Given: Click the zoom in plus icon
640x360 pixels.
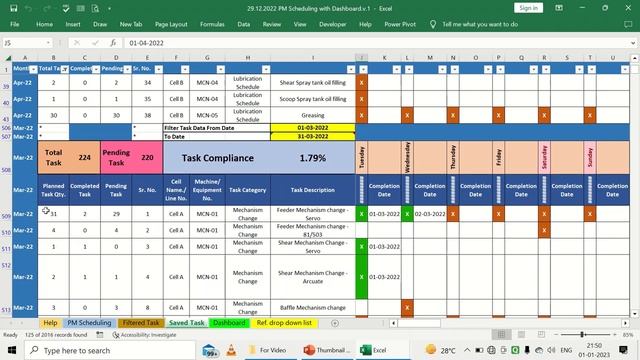Looking at the screenshot, I should 615,335.
